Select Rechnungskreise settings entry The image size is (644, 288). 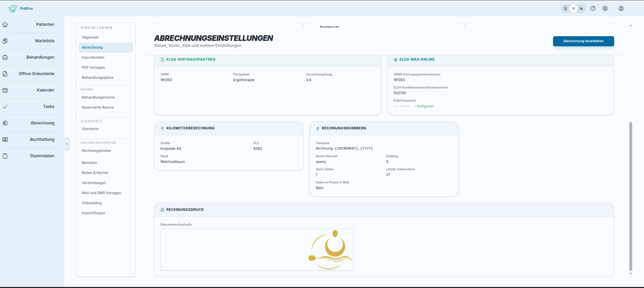[106, 151]
